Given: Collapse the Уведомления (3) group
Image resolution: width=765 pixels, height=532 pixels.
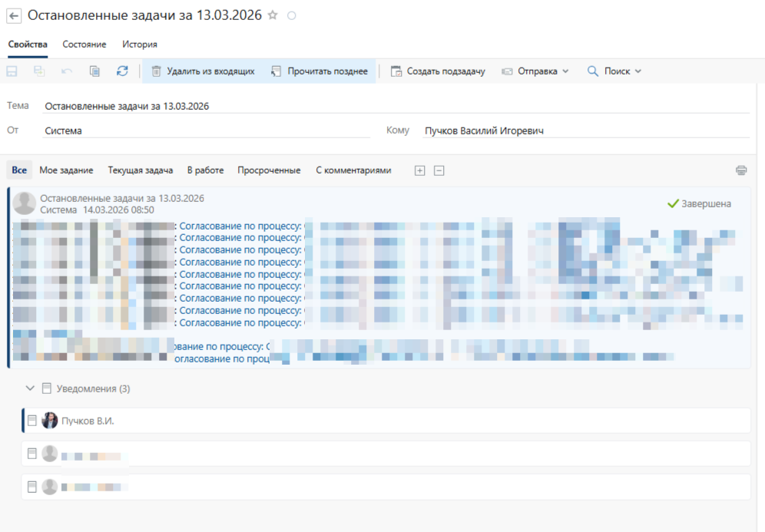Looking at the screenshot, I should point(30,388).
